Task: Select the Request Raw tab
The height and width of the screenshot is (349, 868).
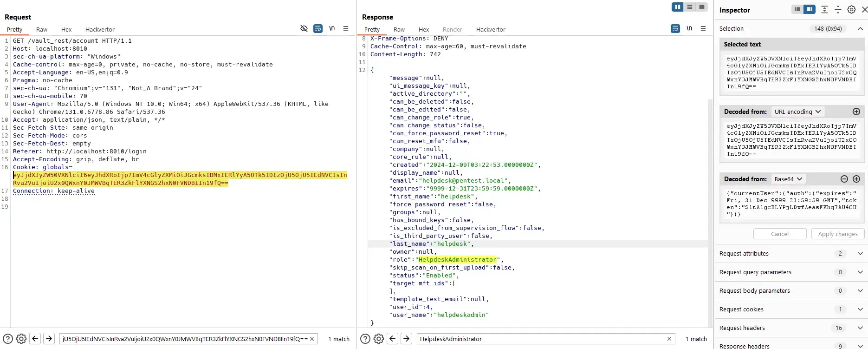Action: (42, 29)
